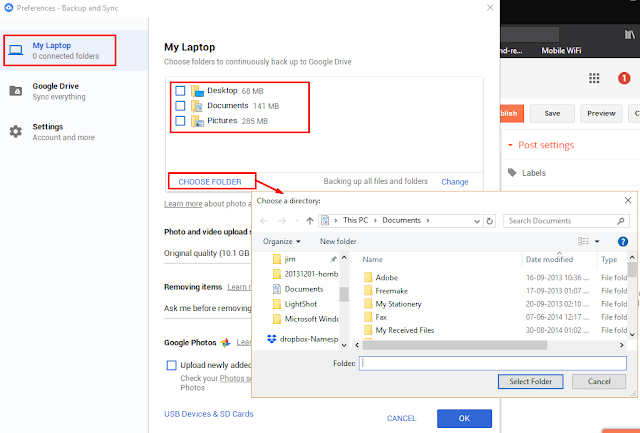Click the Forward arrow in directory dialog
This screenshot has height=433, width=640.
click(282, 221)
